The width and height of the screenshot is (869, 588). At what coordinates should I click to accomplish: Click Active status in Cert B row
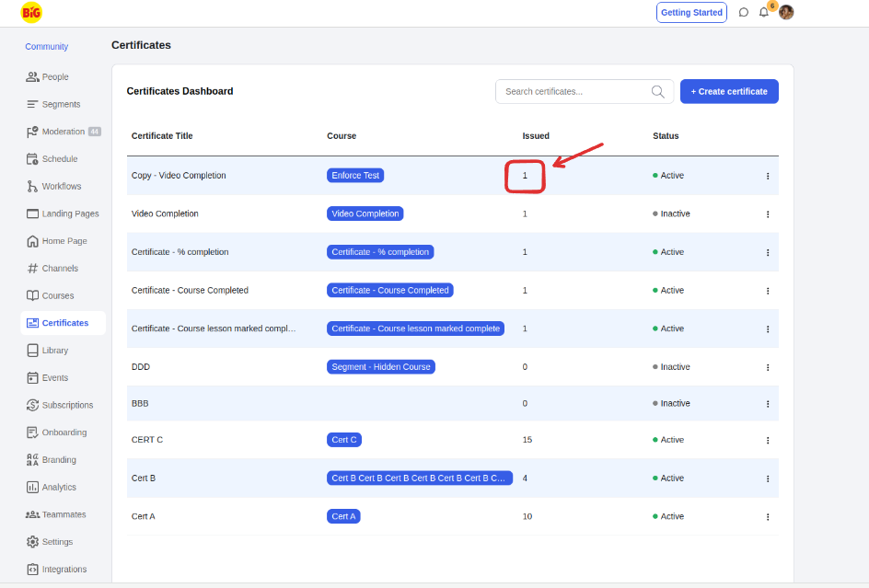[x=668, y=478]
